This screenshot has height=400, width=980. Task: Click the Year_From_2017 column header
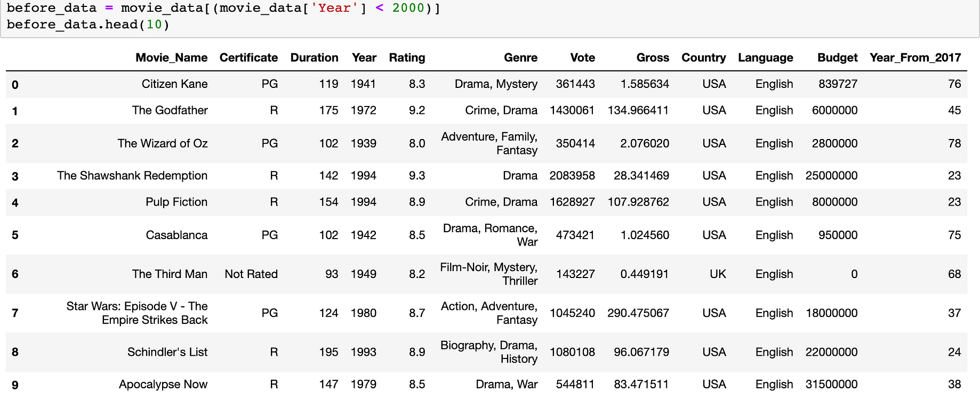tap(915, 58)
